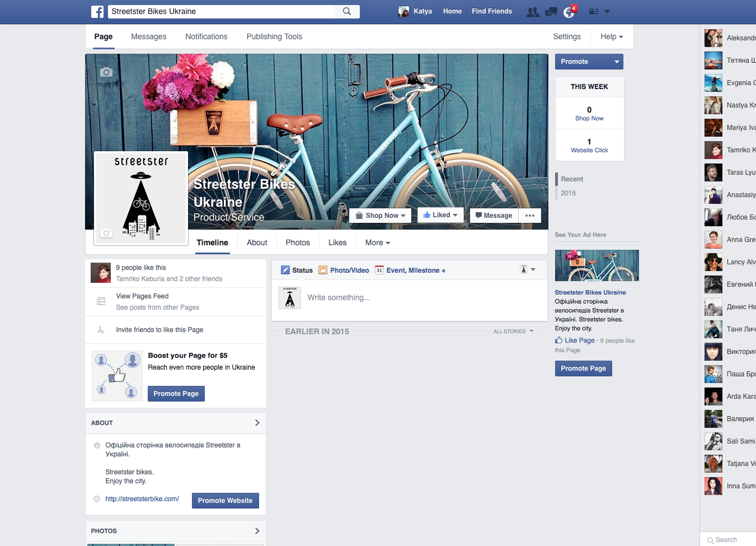The width and height of the screenshot is (756, 546).
Task: Click the Promote Website button
Action: [x=225, y=501]
